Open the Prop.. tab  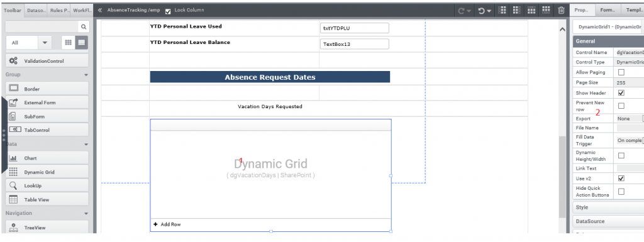pos(582,10)
